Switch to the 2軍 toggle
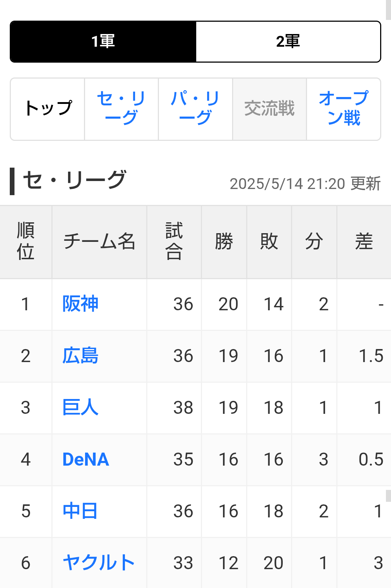 pos(288,42)
